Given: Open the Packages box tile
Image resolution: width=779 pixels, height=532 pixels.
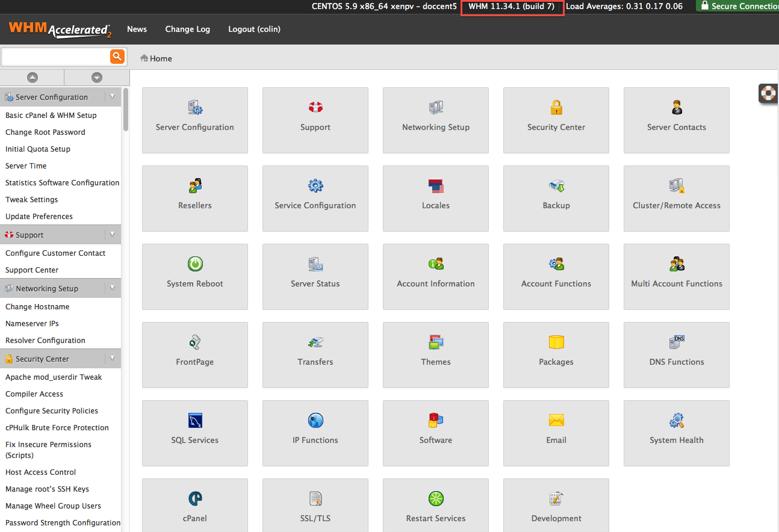Looking at the screenshot, I should (x=556, y=355).
